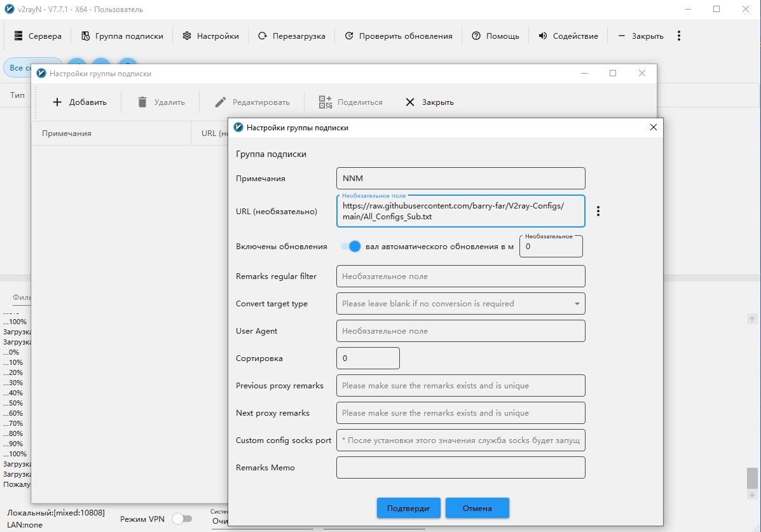This screenshot has width=761, height=532.
Task: Click Закрыть in subscription group toolbar
Action: pos(430,102)
